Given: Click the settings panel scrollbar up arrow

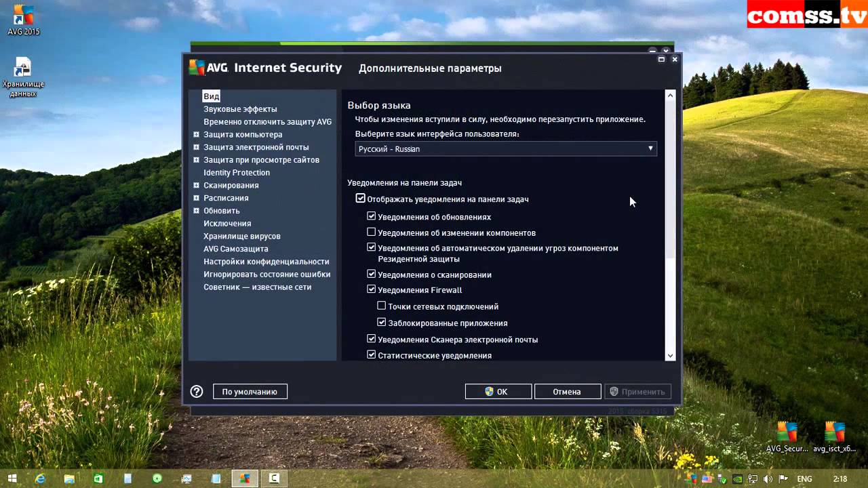Looking at the screenshot, I should (670, 96).
